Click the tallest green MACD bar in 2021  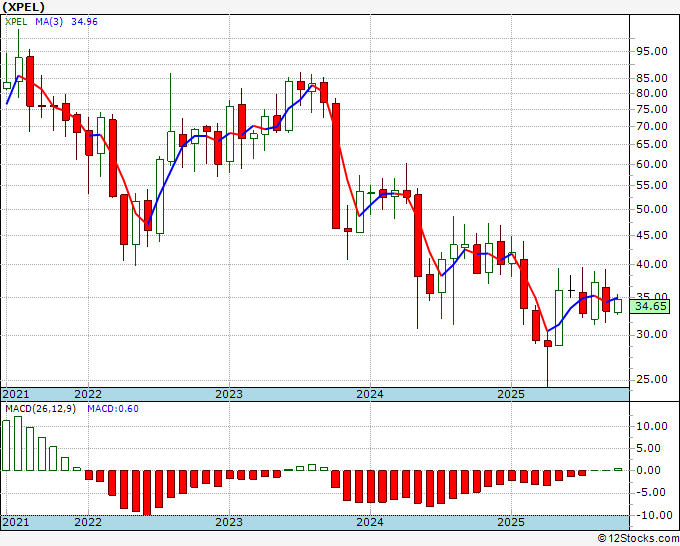18,443
